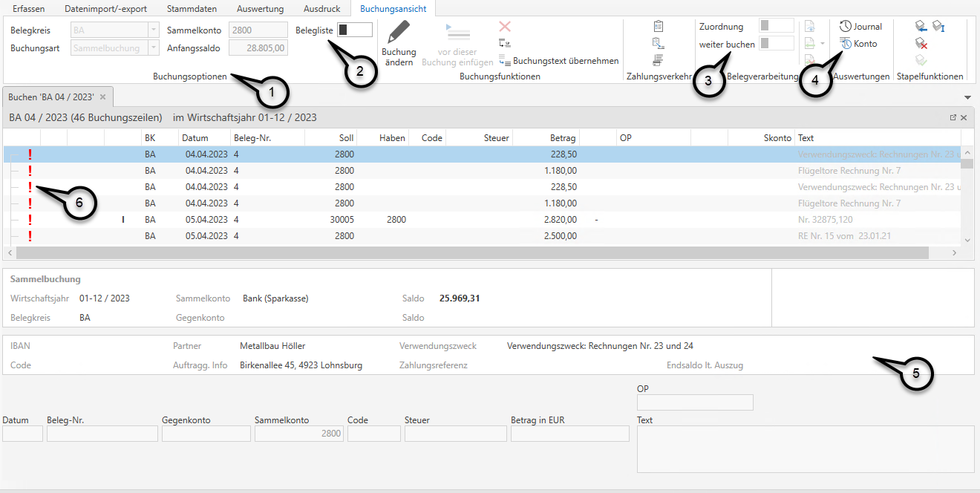This screenshot has height=493, width=980.
Task: Open the Belegkreis dropdown
Action: [x=154, y=30]
